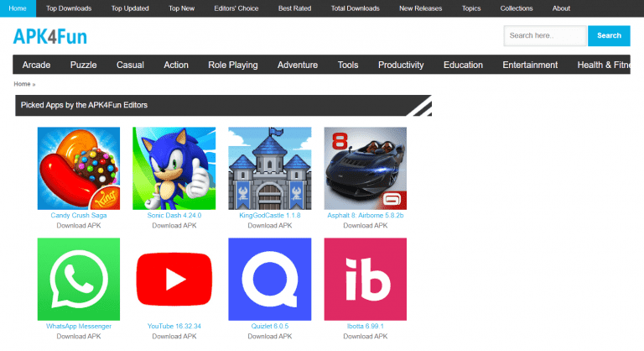Viewport: 644px width, 351px height.
Task: Open the YouTube 16.32.34 title link
Action: click(x=174, y=326)
